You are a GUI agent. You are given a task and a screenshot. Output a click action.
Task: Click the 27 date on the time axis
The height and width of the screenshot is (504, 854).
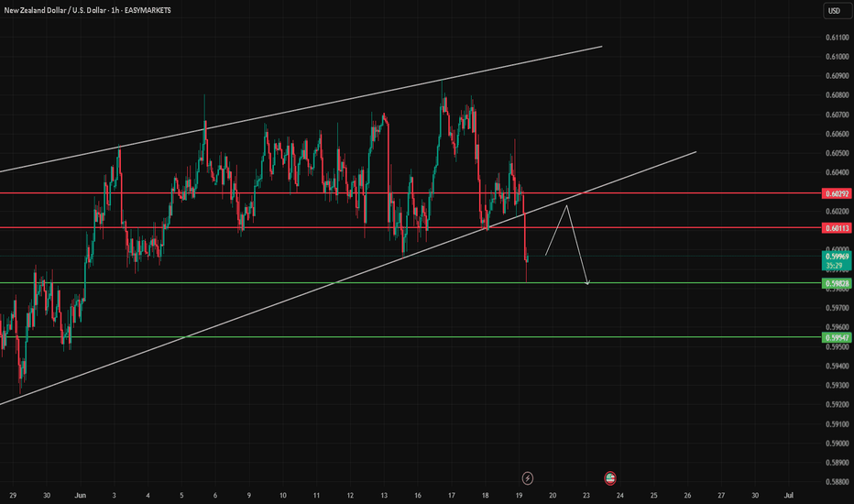(721, 495)
